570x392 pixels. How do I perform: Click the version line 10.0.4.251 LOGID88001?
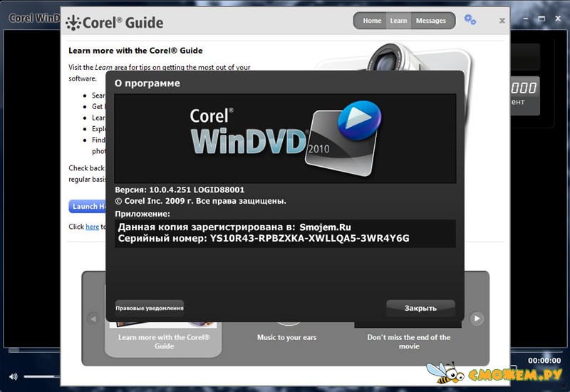pos(180,190)
